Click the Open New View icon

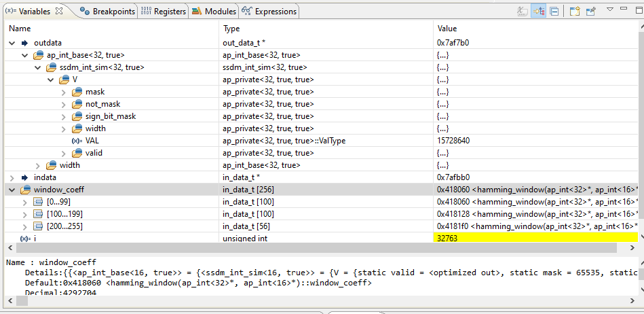575,12
